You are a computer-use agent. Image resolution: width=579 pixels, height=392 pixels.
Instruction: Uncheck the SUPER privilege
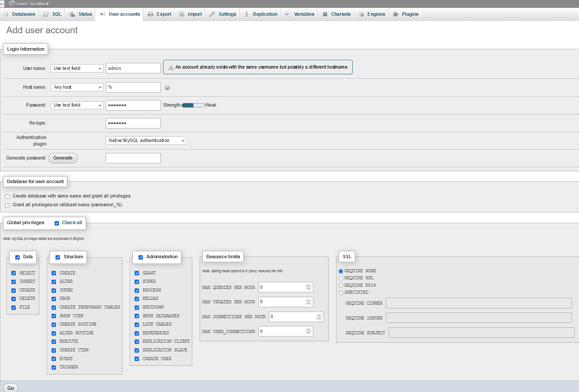(137, 282)
